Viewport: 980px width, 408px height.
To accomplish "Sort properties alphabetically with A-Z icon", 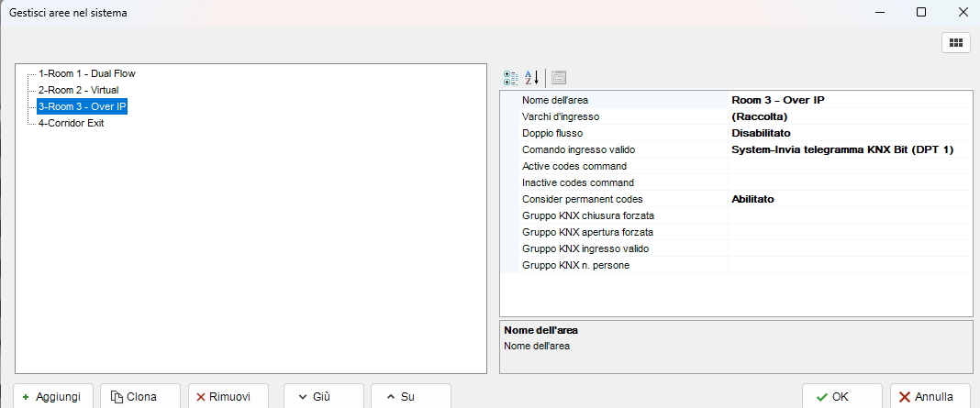I will tap(531, 78).
